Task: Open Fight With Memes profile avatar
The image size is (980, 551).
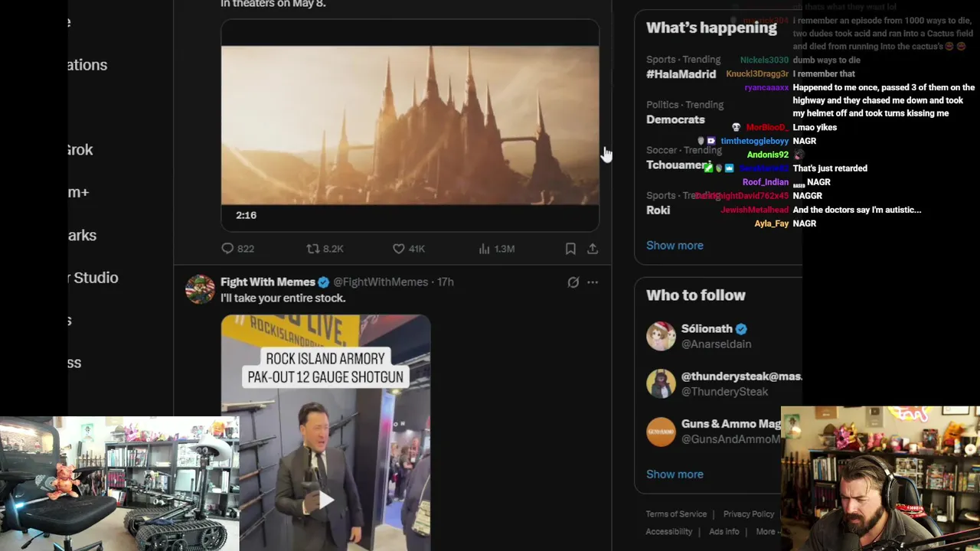Action: 200,289
